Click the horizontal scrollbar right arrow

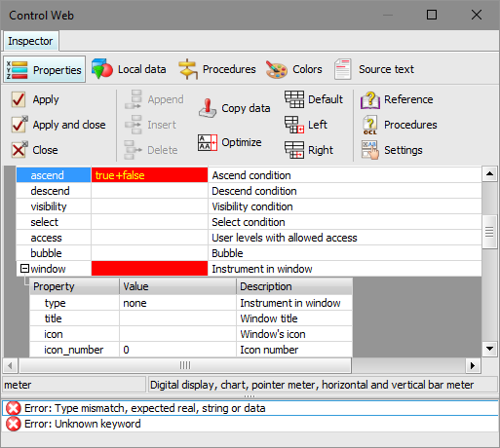pos(473,366)
